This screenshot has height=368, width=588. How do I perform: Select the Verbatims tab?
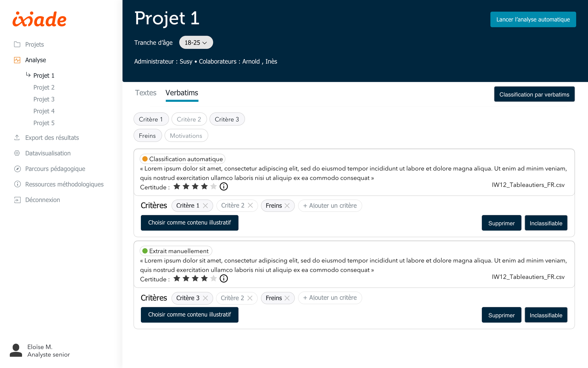(182, 93)
